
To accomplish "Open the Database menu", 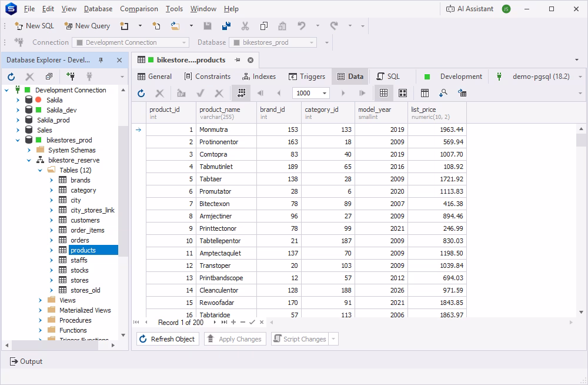I will (98, 9).
